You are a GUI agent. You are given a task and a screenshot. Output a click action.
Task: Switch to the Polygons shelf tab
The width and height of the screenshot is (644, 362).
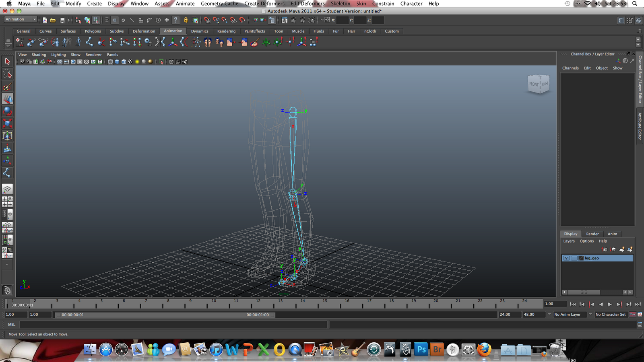pos(93,31)
